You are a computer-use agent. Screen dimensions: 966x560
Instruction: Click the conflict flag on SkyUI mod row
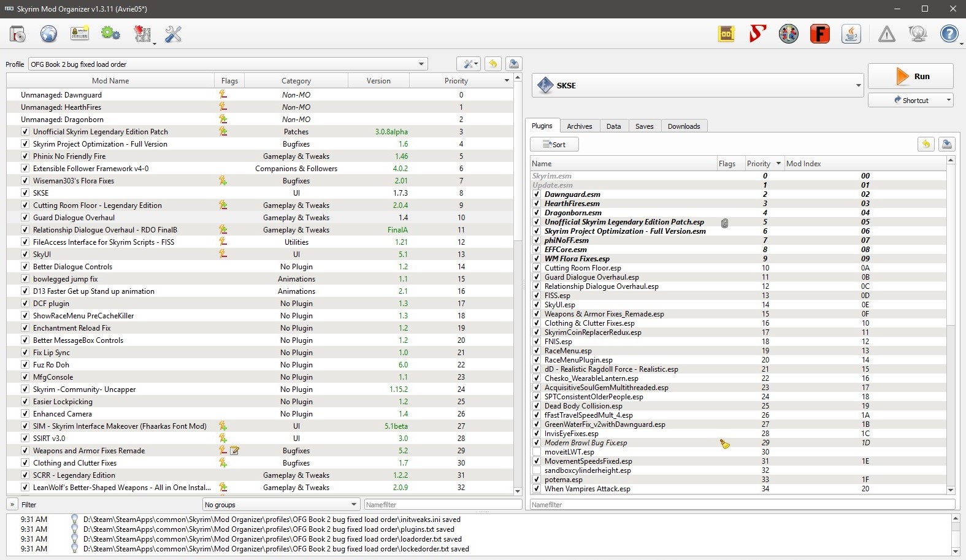[223, 255]
